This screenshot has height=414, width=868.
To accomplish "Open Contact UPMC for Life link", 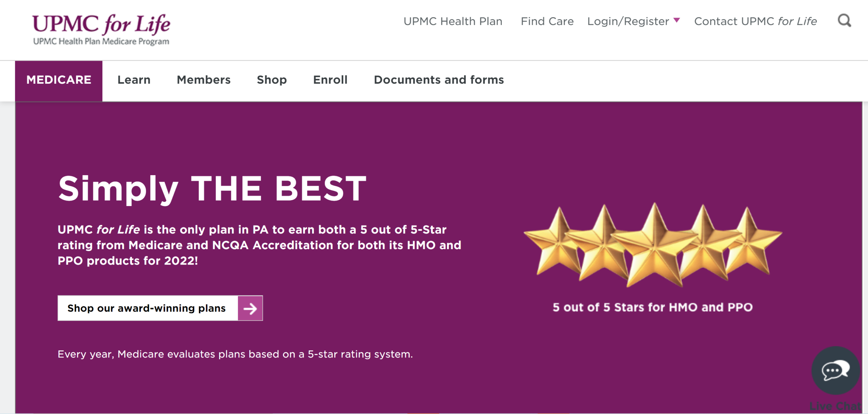I will [x=755, y=21].
